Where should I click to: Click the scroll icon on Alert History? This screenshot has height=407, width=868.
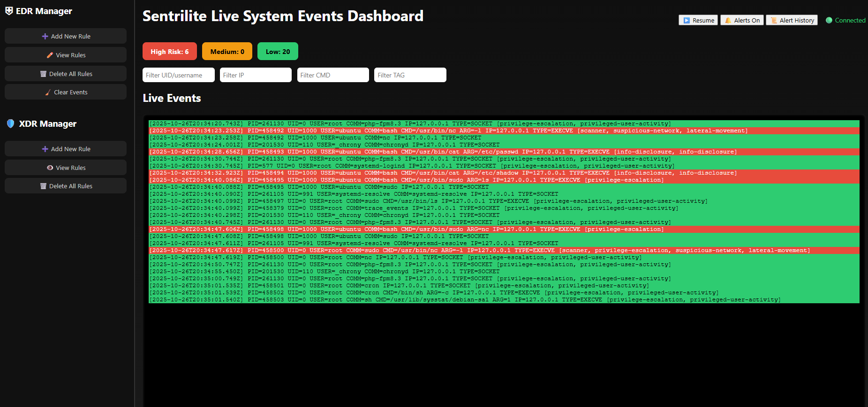[x=774, y=20]
